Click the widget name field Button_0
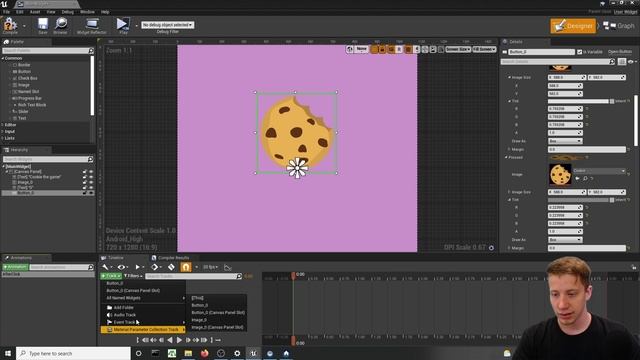The height and width of the screenshot is (360, 640). [542, 52]
